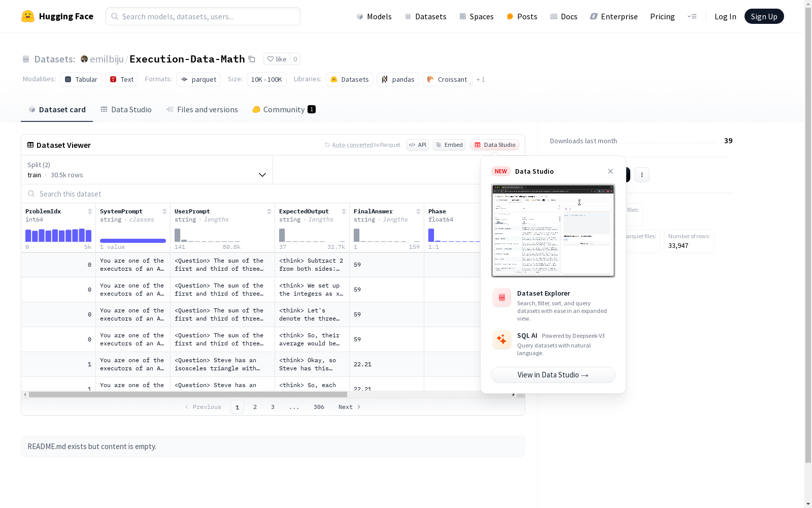Click the Dataset Viewer table icon
This screenshot has height=508, width=812.
[30, 145]
